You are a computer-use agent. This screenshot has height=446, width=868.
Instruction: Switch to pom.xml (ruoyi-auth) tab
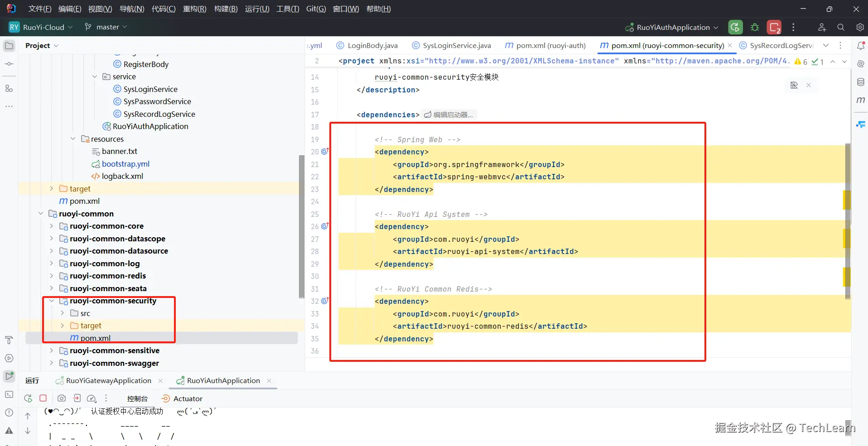coord(545,45)
